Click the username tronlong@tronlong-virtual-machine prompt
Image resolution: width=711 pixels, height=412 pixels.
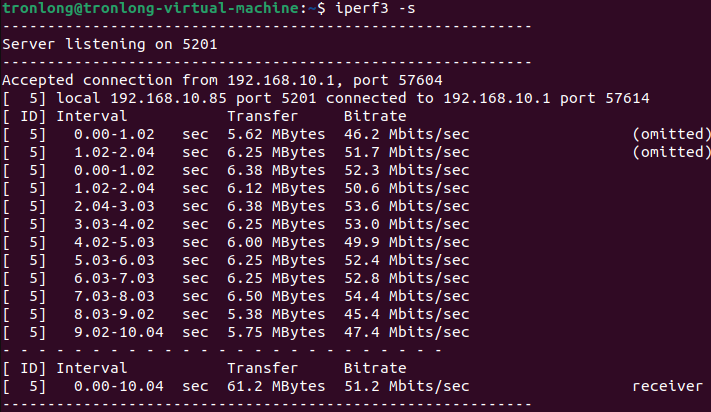click(151, 8)
